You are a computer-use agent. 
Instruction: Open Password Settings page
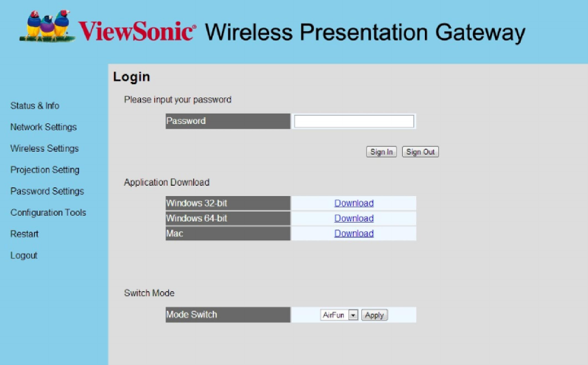point(47,191)
